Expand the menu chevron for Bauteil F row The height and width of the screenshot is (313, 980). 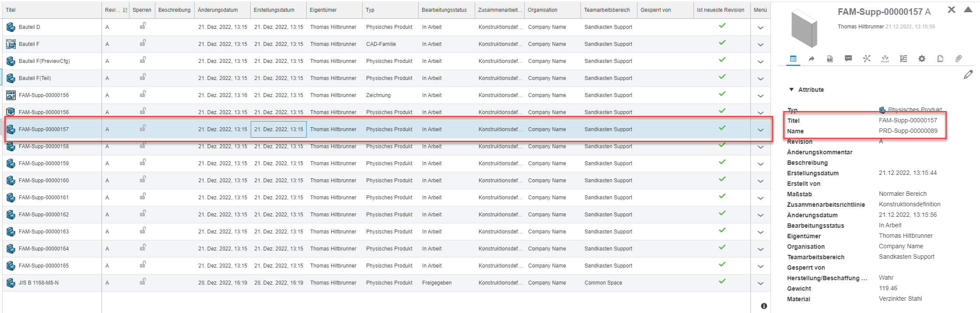pyautogui.click(x=760, y=45)
